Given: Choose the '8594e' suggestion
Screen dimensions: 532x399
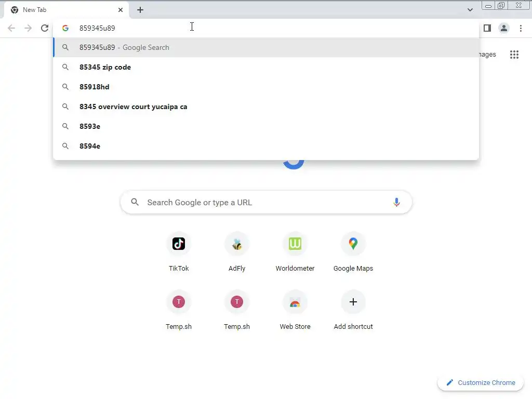Looking at the screenshot, I should point(266,146).
